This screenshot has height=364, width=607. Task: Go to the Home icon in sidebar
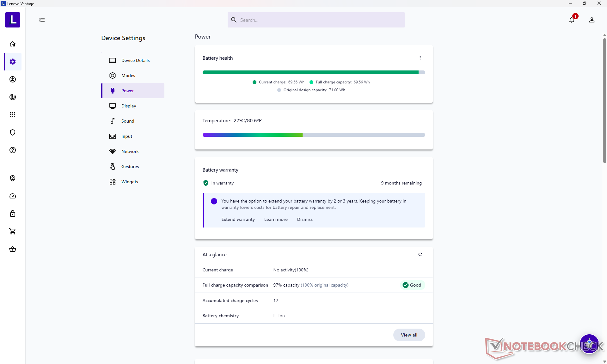tap(13, 44)
